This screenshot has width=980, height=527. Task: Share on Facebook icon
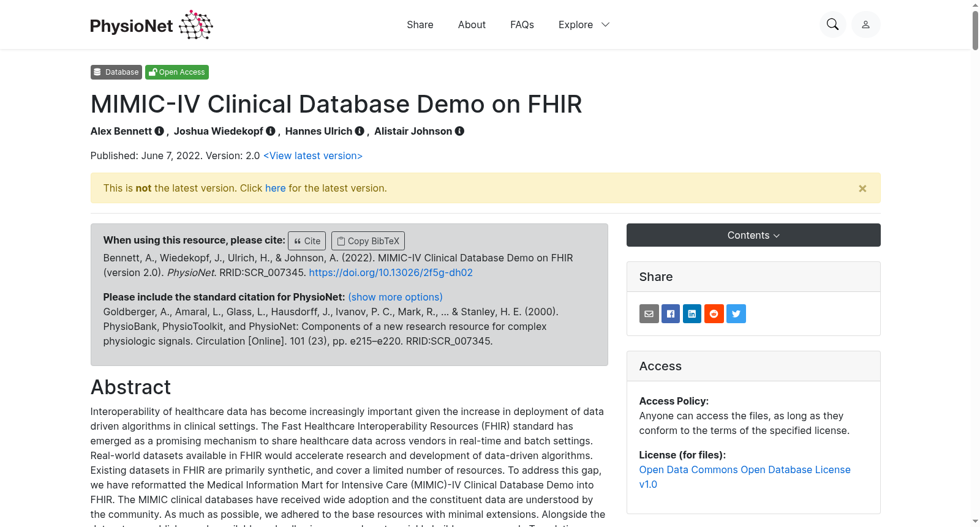(671, 314)
